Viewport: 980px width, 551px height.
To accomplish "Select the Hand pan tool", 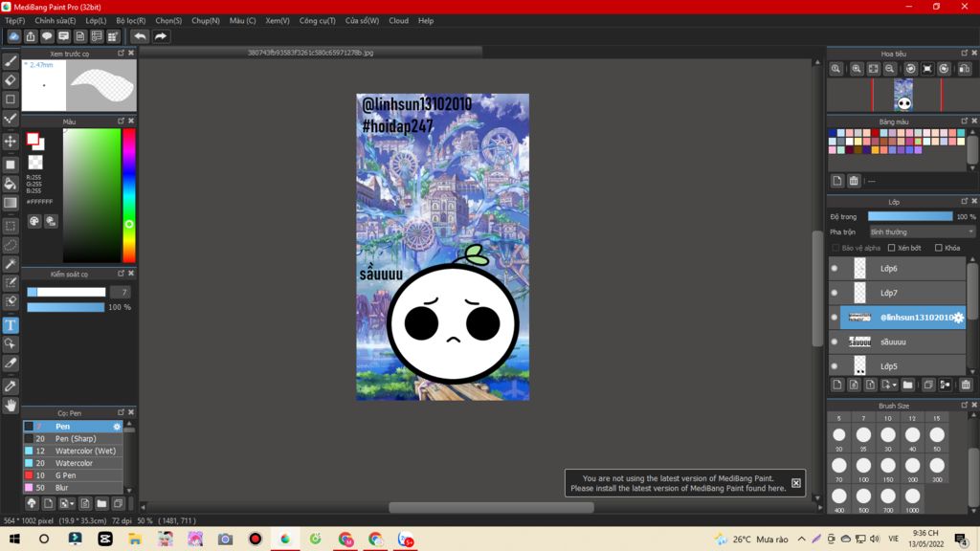I will (11, 406).
